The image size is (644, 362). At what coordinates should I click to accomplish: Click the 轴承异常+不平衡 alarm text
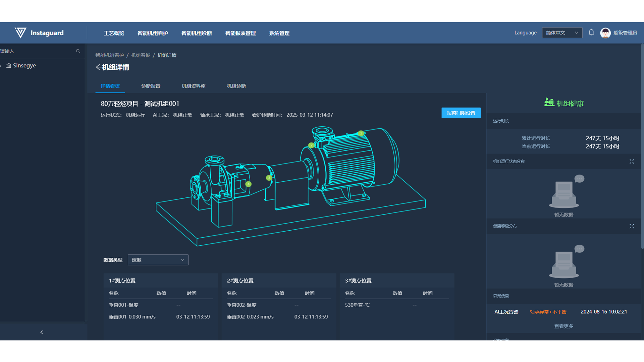coord(548,312)
